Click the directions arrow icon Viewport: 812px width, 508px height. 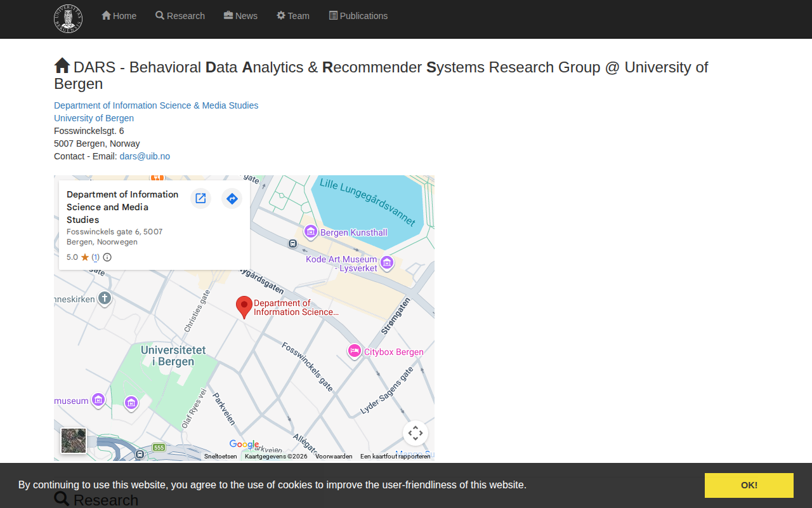(232, 199)
